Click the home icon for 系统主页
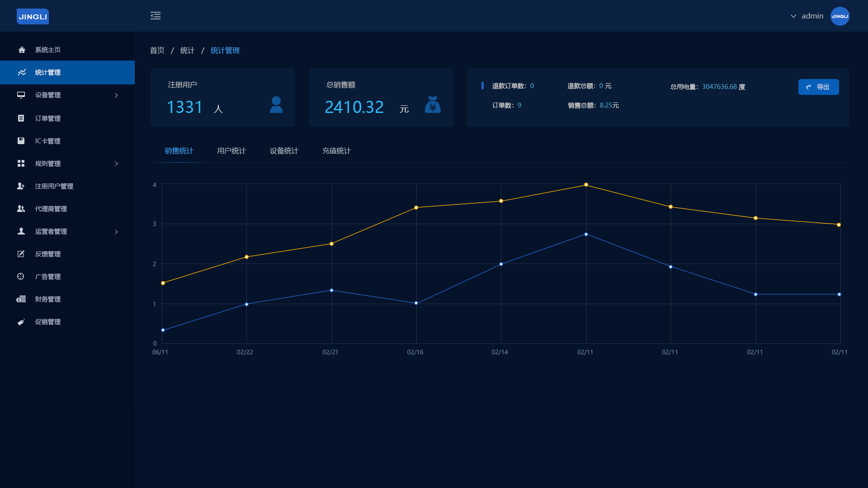This screenshot has width=868, height=488. click(21, 50)
